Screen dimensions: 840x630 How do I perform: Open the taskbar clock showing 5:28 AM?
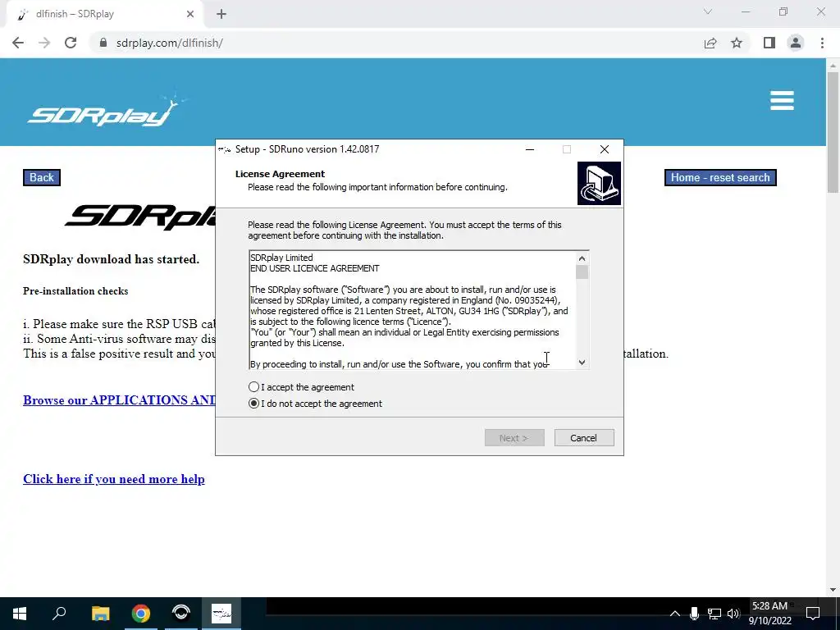pos(769,614)
